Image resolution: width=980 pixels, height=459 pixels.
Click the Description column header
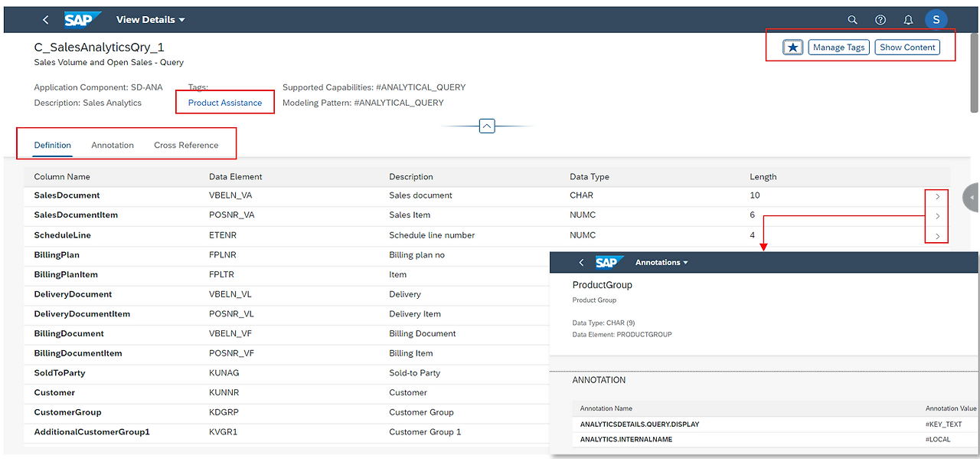(411, 177)
